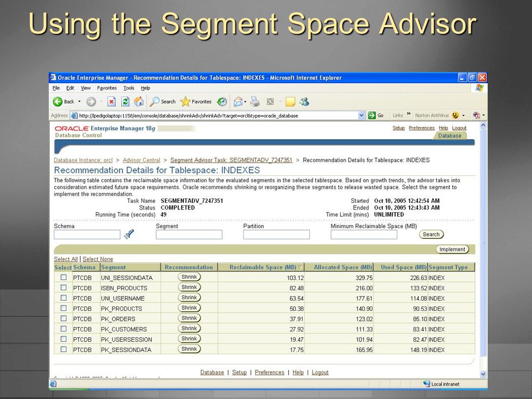The image size is (532, 399).
Task: Open Database Instance: orcl breadcrumb
Action: 83,160
